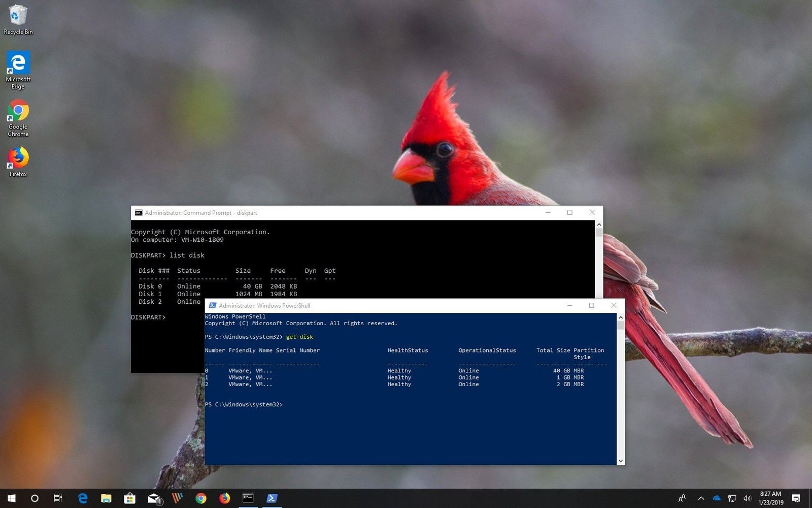The width and height of the screenshot is (812, 508).
Task: Open the Mail app in taskbar
Action: click(154, 498)
